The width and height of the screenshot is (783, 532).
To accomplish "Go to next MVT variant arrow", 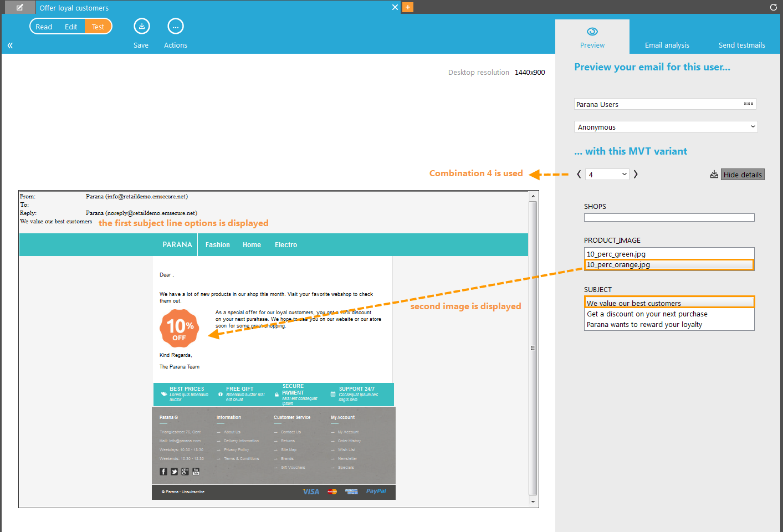I will click(636, 174).
